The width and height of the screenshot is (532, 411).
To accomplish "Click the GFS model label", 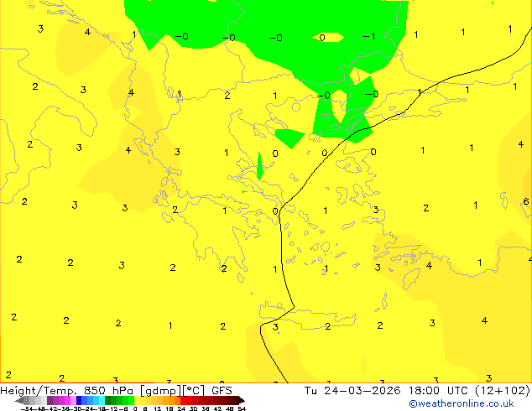I will [x=222, y=391].
